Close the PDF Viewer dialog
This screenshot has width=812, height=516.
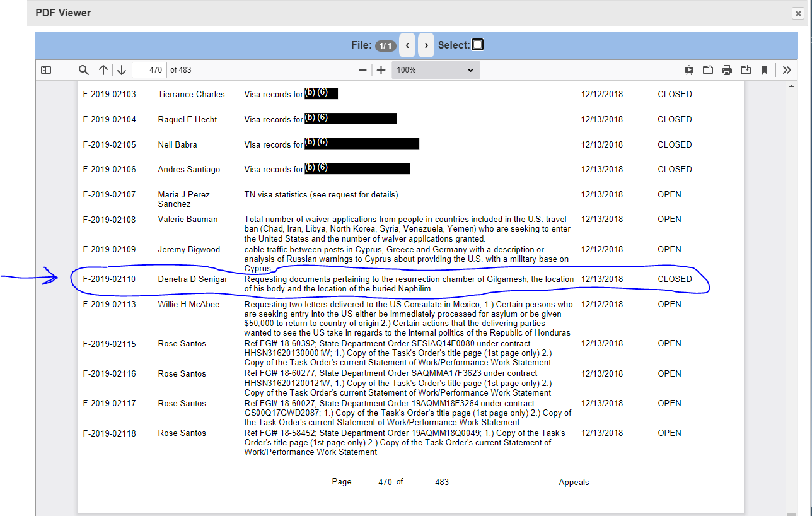pos(797,13)
